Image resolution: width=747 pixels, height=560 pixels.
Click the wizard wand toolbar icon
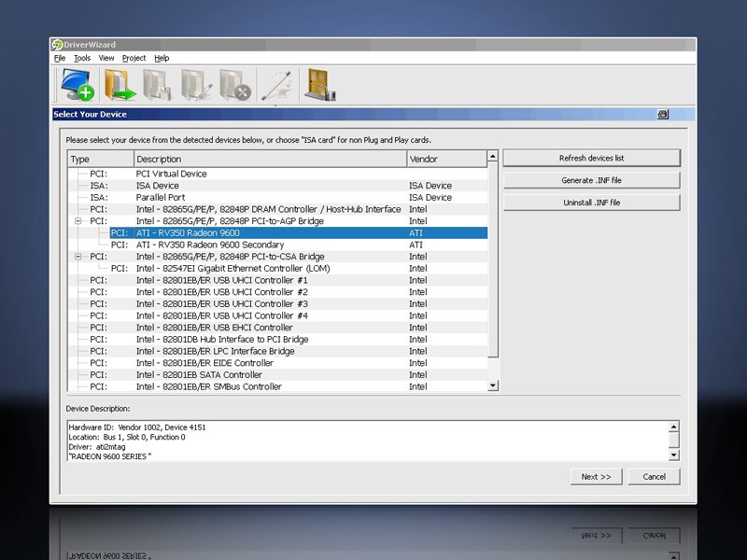(276, 84)
